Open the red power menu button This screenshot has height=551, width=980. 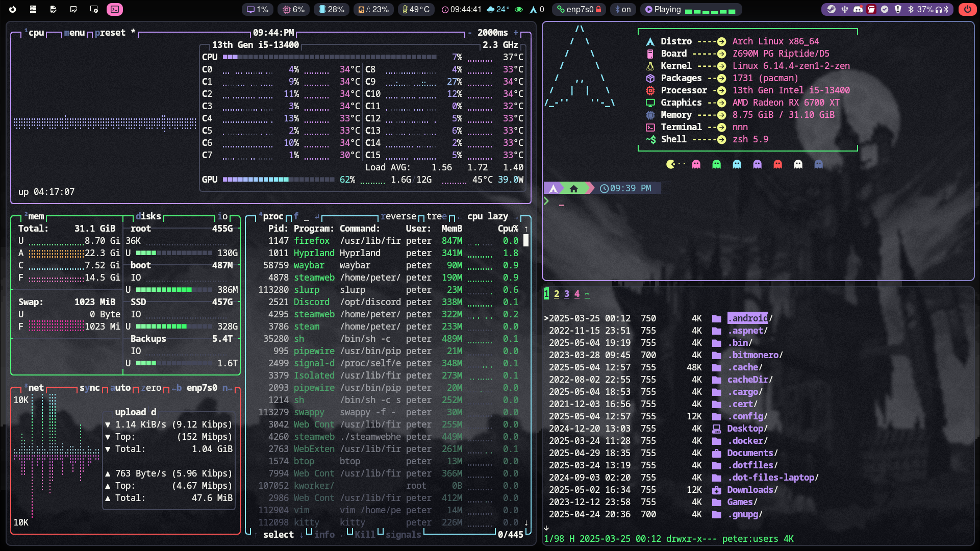[x=967, y=9]
